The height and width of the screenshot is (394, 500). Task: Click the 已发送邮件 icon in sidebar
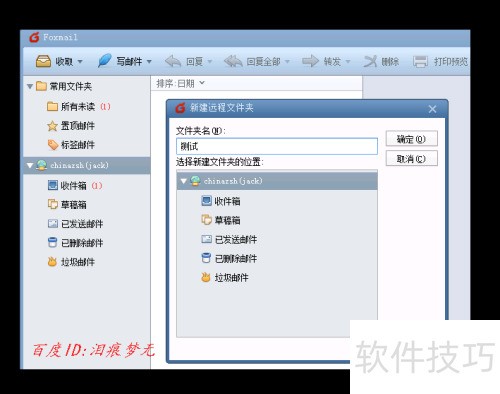pos(53,223)
